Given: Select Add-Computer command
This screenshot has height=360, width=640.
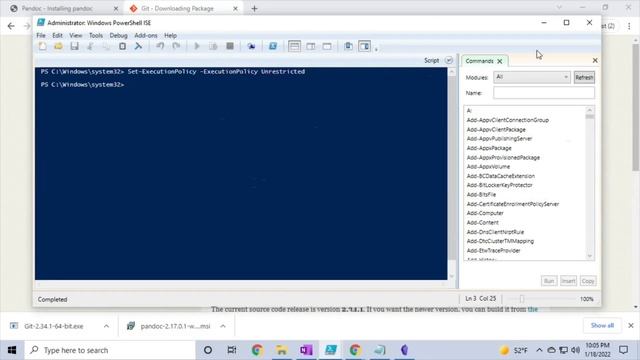Looking at the screenshot, I should (485, 213).
